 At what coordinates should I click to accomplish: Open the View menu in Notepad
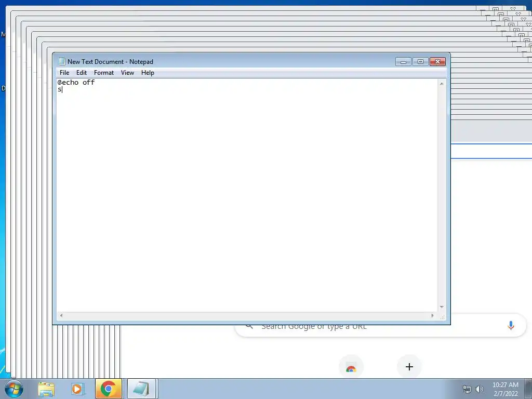tap(128, 73)
